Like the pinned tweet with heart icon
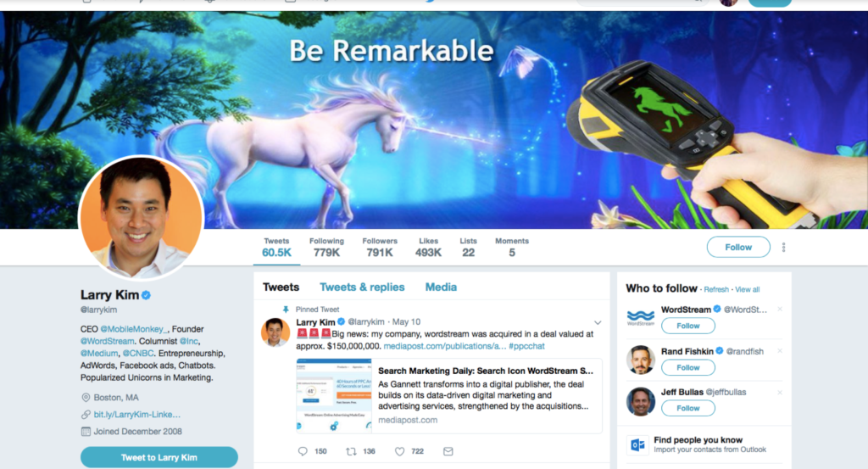 tap(400, 451)
